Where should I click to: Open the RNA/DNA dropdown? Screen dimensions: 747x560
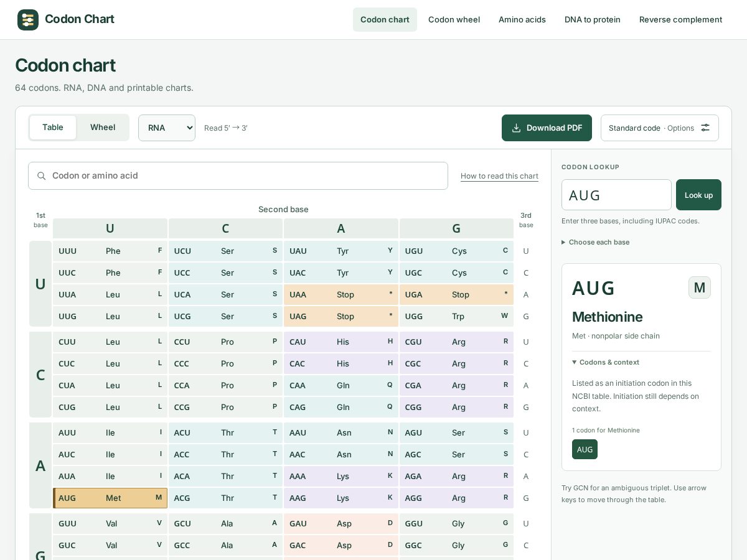click(x=167, y=128)
